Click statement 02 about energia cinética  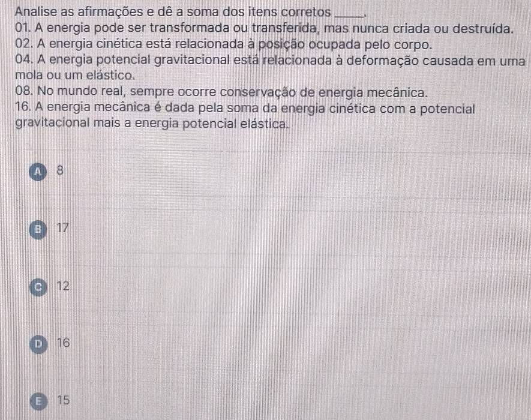pos(224,44)
